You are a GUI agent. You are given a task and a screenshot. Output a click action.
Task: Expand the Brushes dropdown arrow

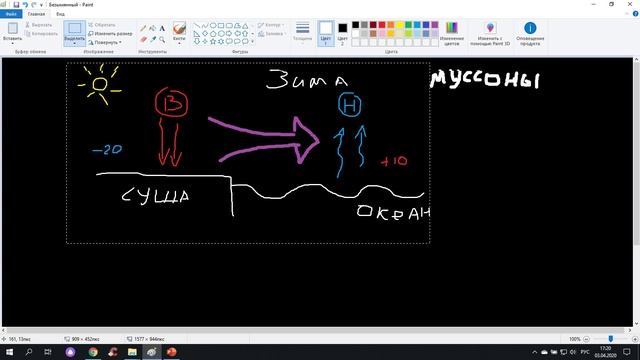179,43
